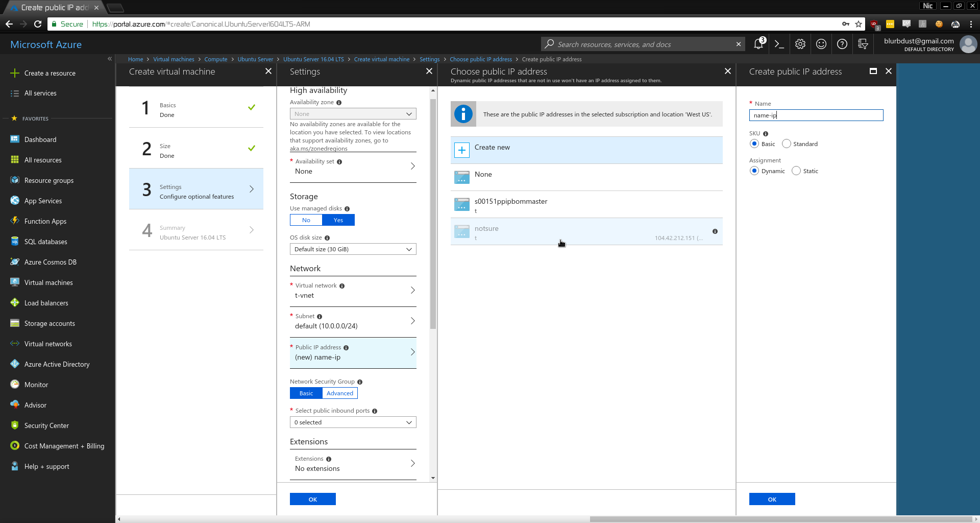The image size is (980, 523).
Task: Click the All resources grid icon
Action: pos(15,160)
